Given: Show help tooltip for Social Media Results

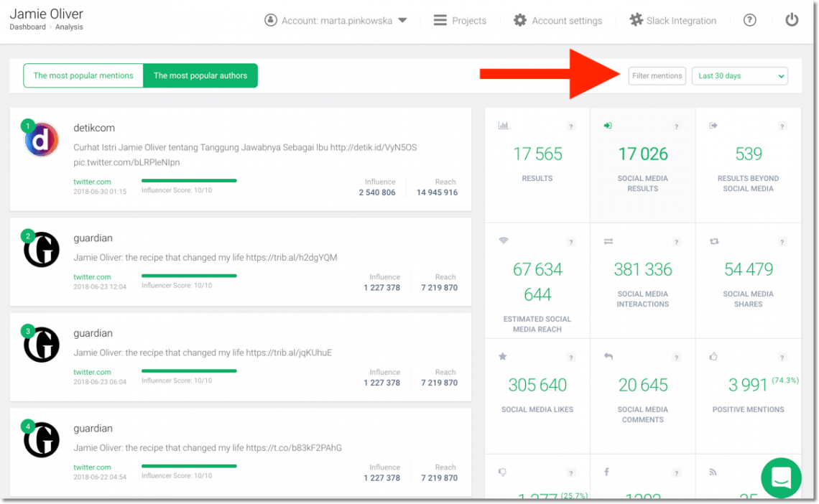Looking at the screenshot, I should [677, 126].
